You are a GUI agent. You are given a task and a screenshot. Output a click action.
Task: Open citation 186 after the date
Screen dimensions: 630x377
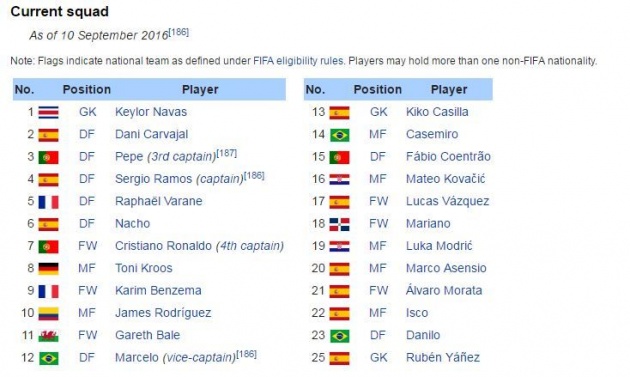click(x=179, y=32)
